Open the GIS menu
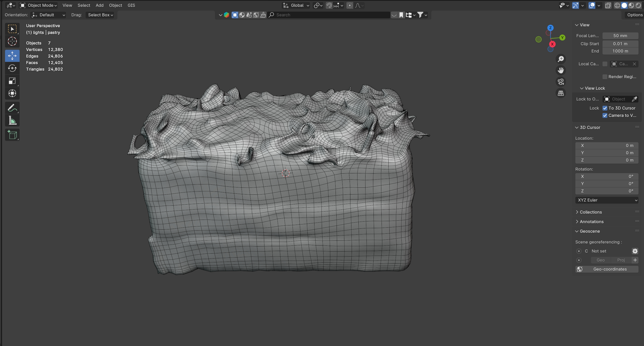 tap(131, 5)
